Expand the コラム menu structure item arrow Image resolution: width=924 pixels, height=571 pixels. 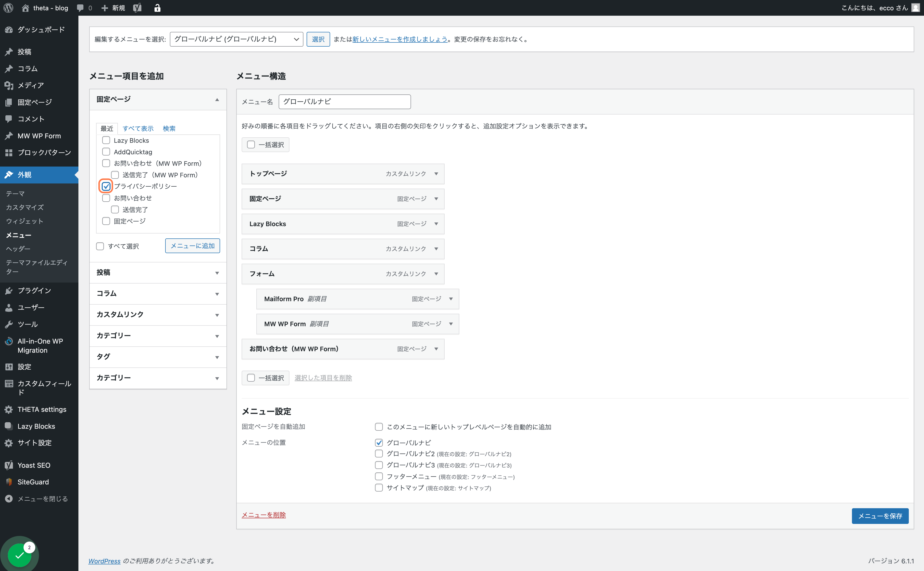coord(436,249)
